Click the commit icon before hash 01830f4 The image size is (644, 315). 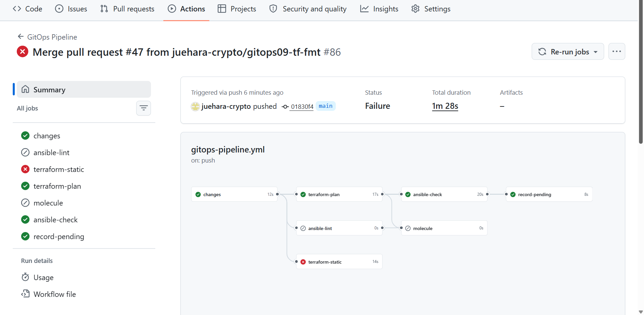(x=285, y=106)
